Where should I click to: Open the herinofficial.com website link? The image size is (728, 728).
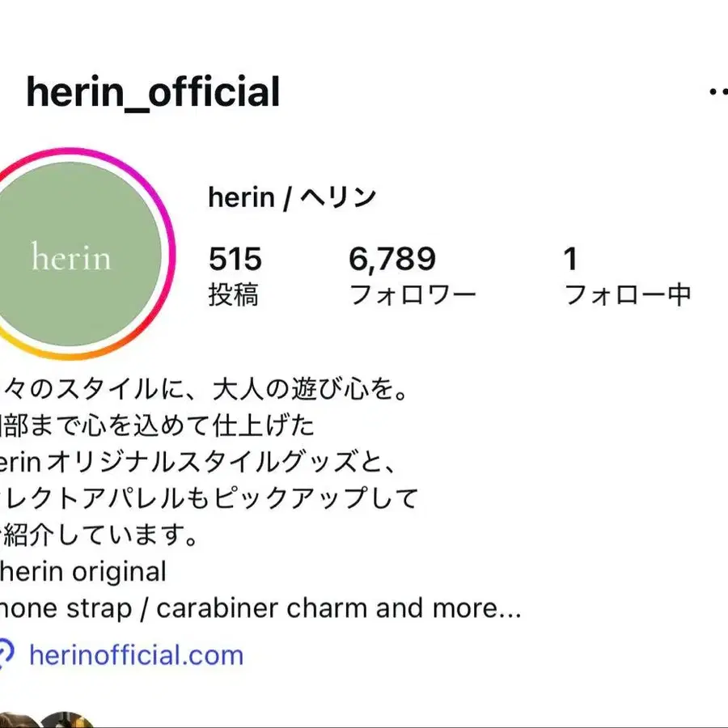click(138, 657)
